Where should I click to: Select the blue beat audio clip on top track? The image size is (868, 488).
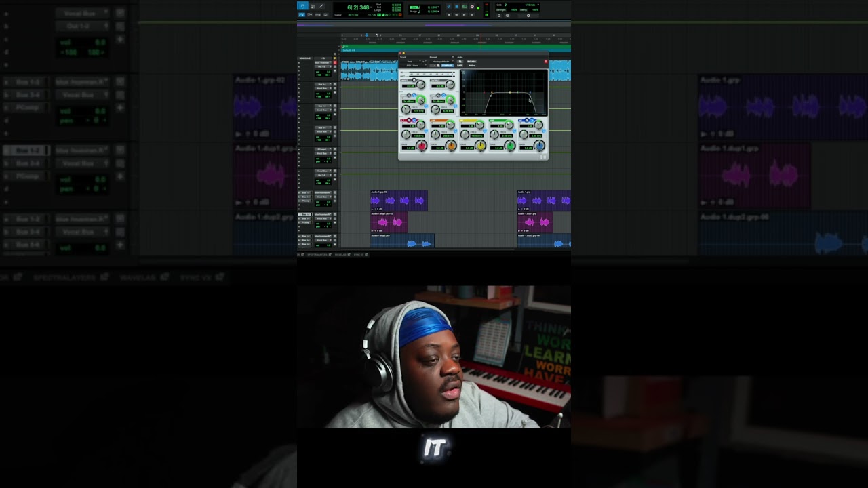pyautogui.click(x=370, y=71)
